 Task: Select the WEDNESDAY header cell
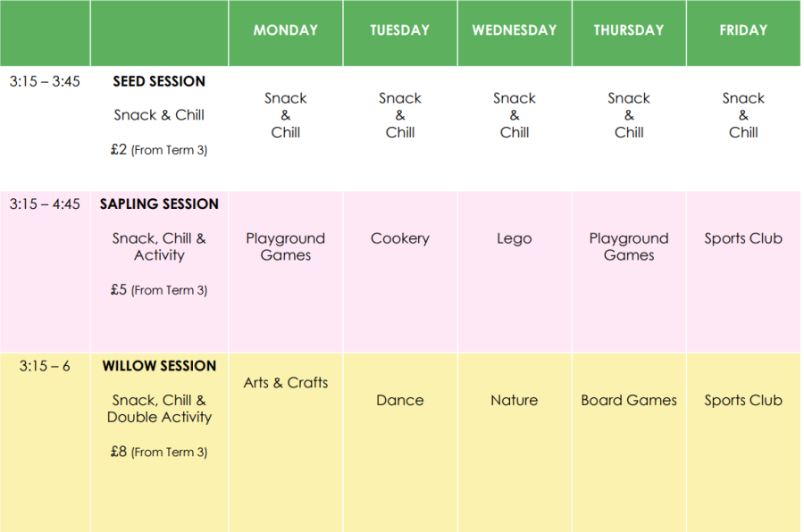pyautogui.click(x=514, y=30)
